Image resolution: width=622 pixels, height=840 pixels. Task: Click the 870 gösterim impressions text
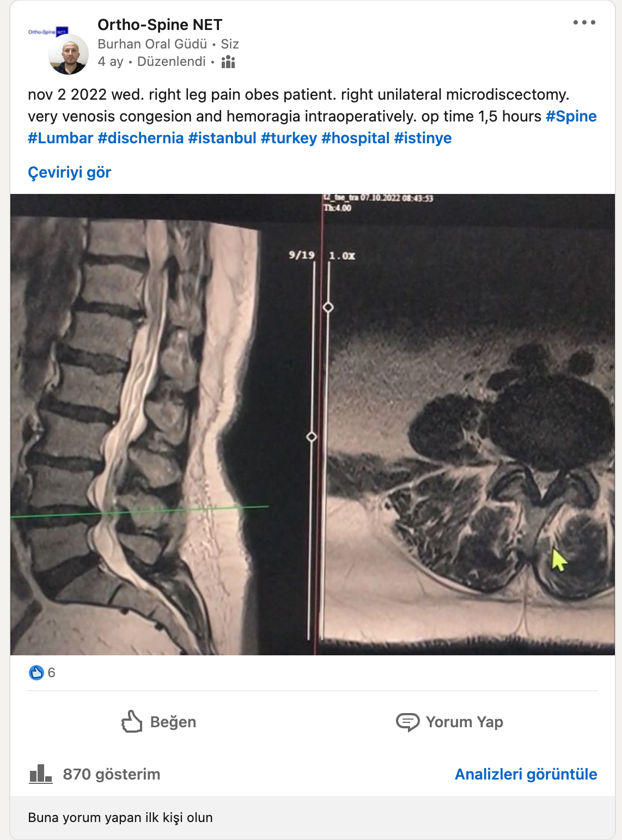point(111,774)
